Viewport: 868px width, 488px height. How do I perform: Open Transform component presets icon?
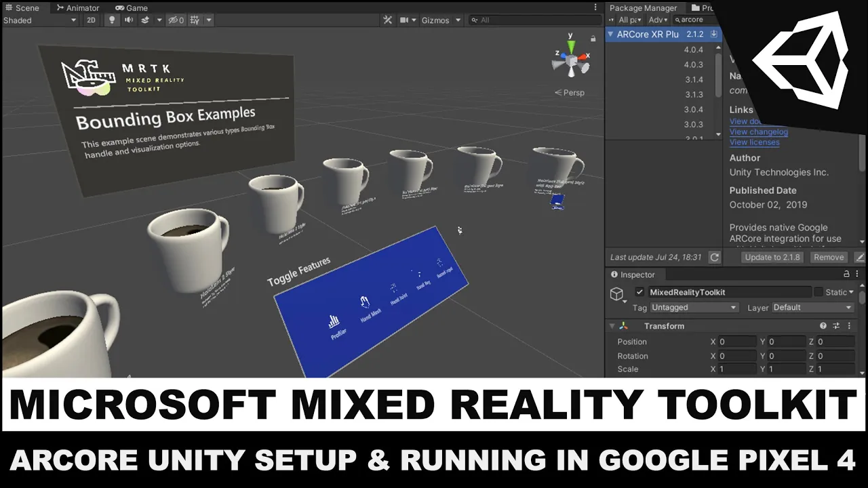[x=836, y=326]
